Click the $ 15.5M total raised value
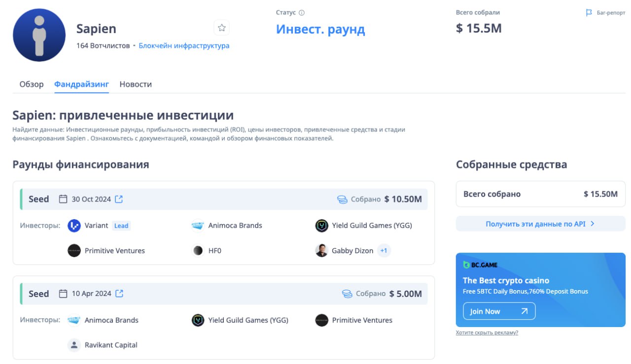This screenshot has height=364, width=631. point(479,29)
